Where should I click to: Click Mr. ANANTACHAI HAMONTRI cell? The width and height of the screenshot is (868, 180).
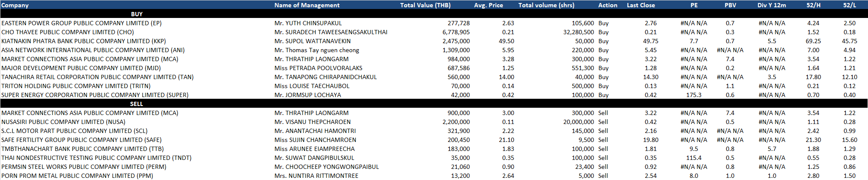pos(315,131)
